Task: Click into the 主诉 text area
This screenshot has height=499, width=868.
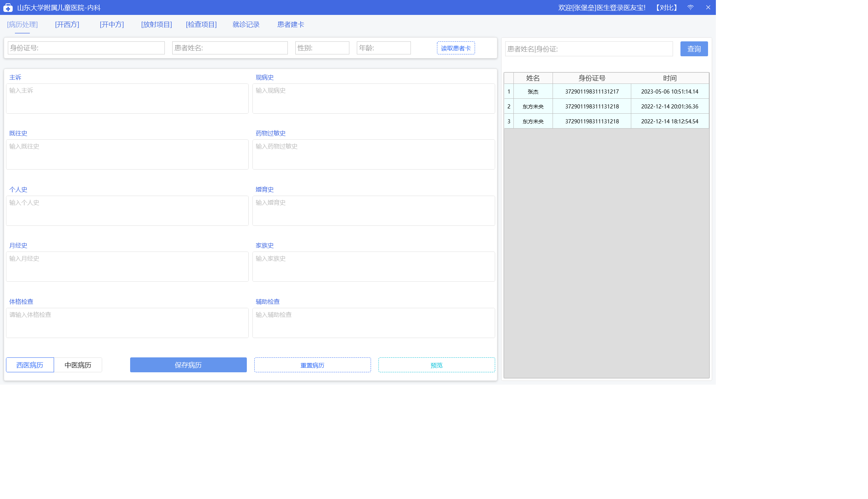Action: (x=127, y=99)
